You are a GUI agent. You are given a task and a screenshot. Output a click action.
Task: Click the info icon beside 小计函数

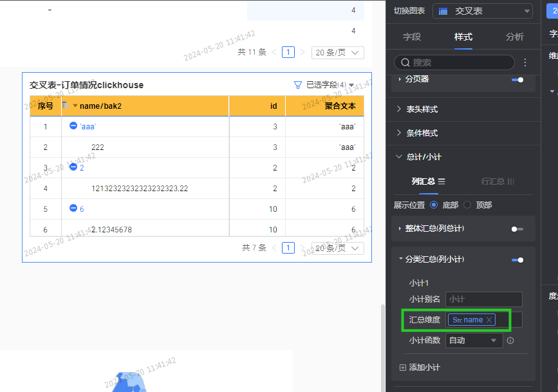pos(510,341)
